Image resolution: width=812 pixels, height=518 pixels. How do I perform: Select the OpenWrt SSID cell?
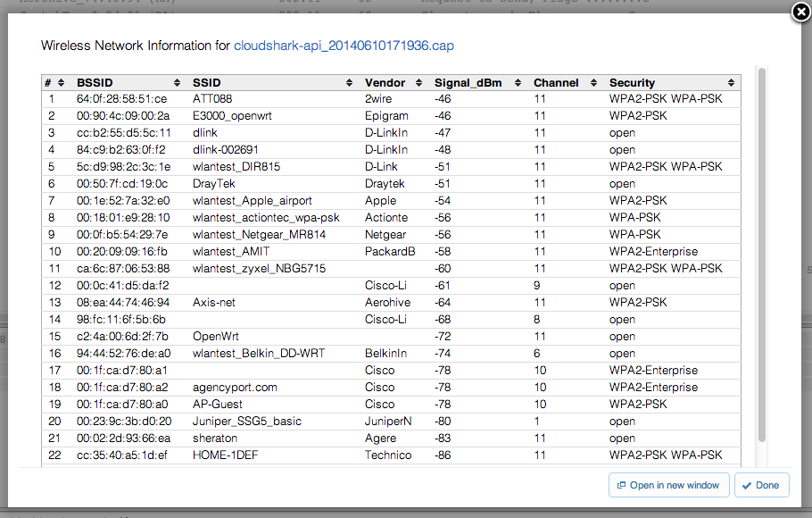click(215, 337)
